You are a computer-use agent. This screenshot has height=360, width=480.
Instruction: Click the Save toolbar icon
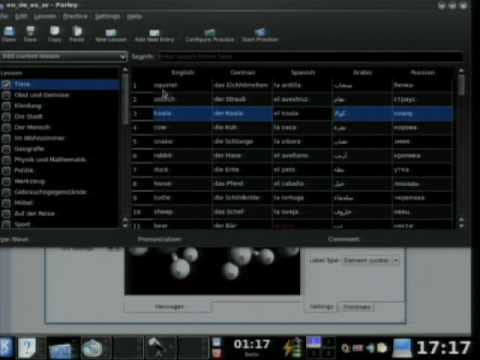[x=30, y=34]
